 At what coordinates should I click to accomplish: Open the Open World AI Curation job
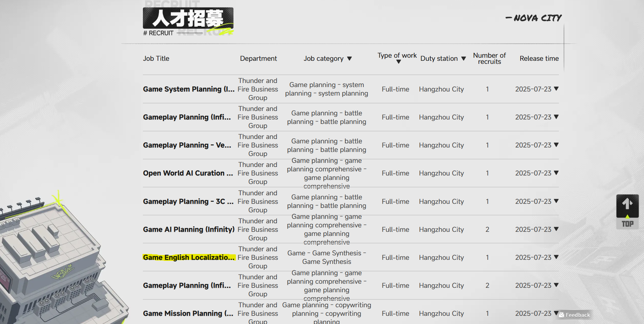point(188,173)
